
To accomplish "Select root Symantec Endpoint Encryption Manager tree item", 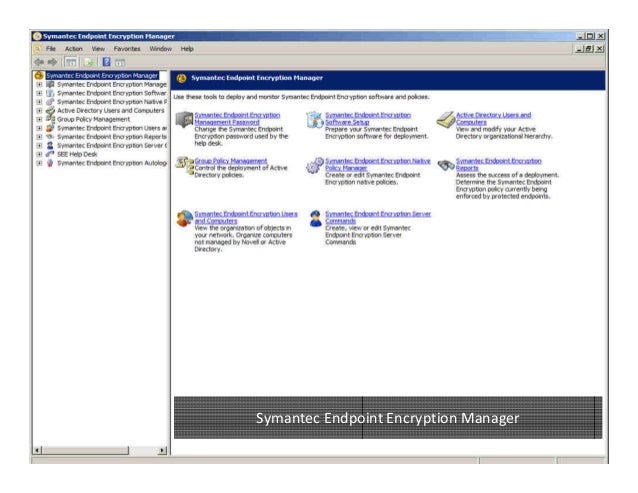I will 102,76.
